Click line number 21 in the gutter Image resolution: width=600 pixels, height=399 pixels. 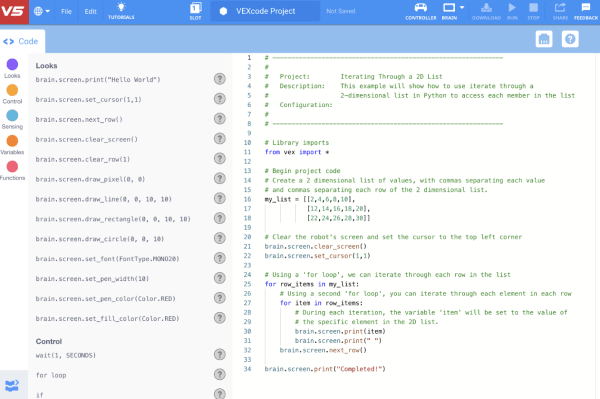coord(248,246)
